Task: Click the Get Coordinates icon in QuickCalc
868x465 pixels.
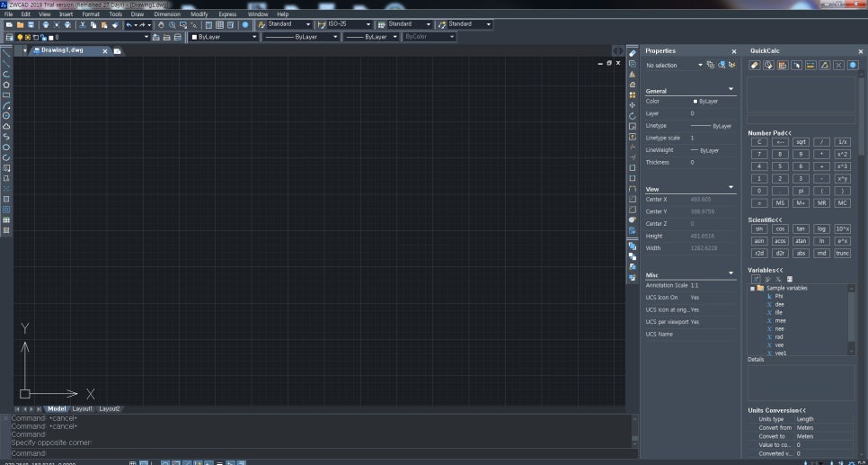Action: 797,66
